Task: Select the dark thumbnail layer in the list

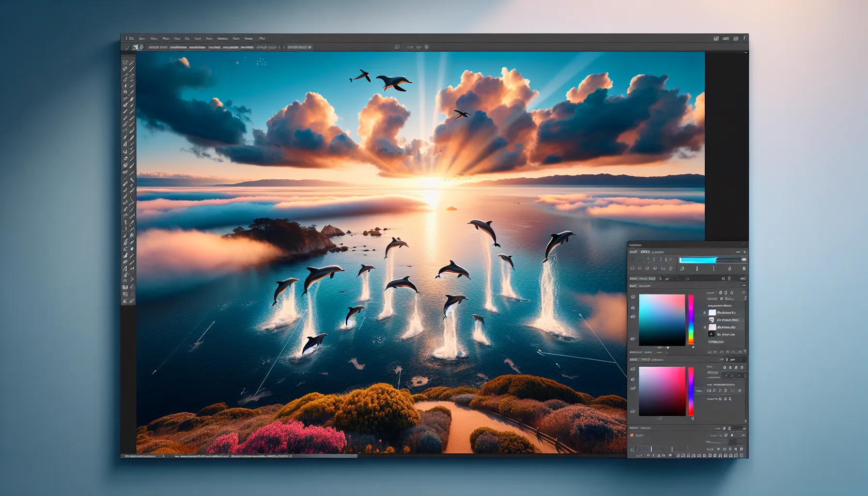Action: point(712,334)
